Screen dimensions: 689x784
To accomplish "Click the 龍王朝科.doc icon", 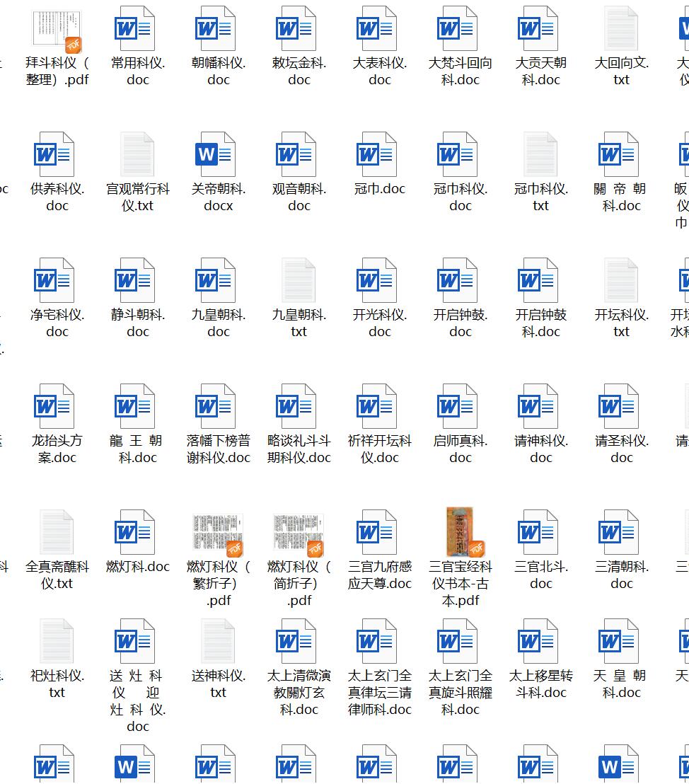I will [x=135, y=406].
